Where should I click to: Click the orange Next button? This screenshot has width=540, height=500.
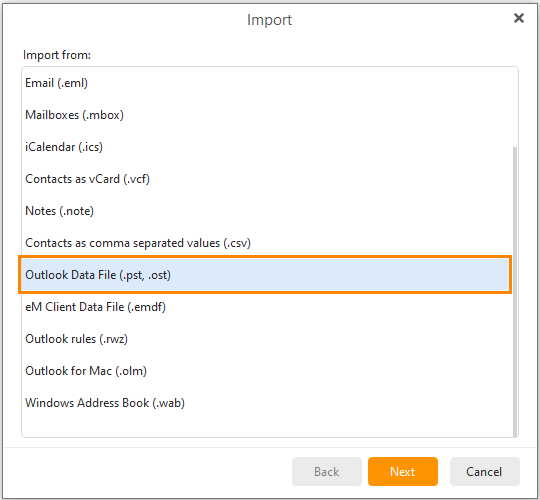click(x=403, y=471)
